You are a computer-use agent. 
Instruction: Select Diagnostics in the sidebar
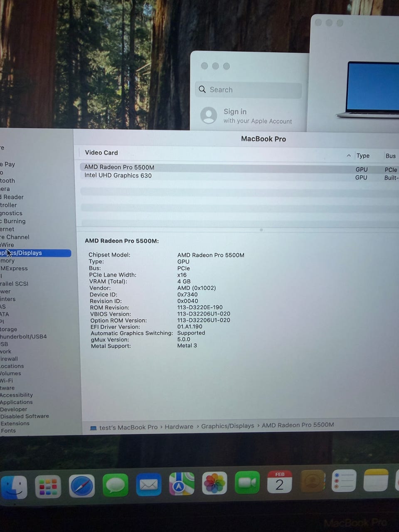pyautogui.click(x=11, y=213)
